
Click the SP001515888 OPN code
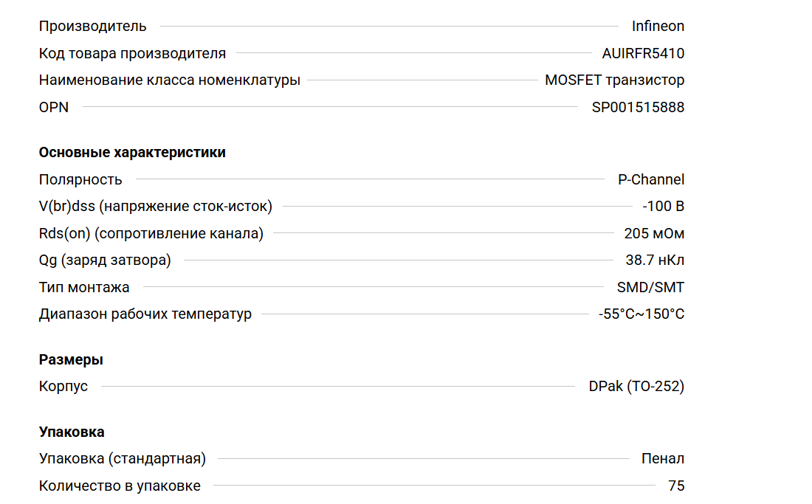[x=638, y=107]
